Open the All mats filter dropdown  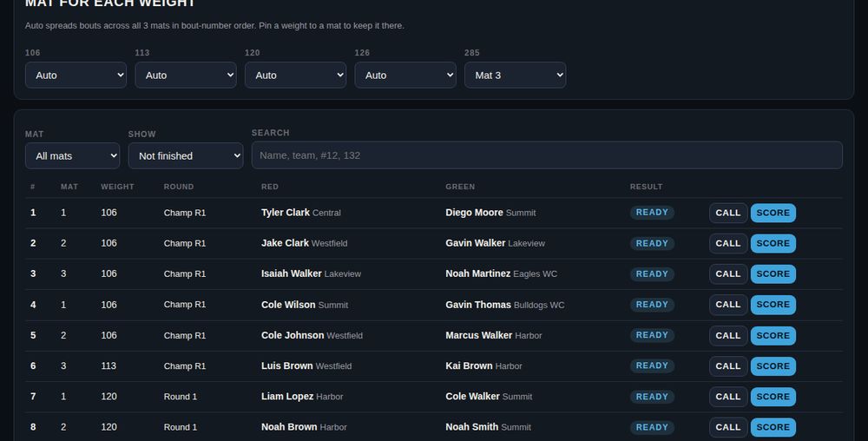point(73,156)
